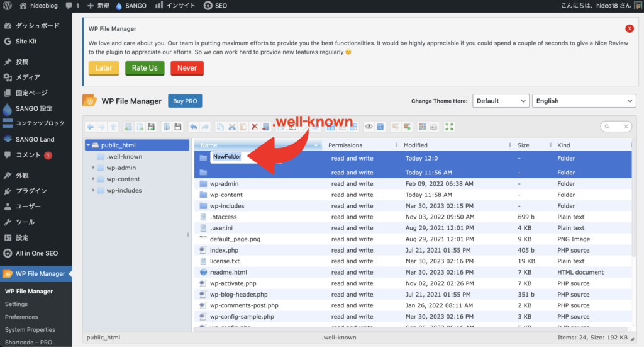Click 新規 in the admin bar
This screenshot has height=347, width=644.
point(98,5)
